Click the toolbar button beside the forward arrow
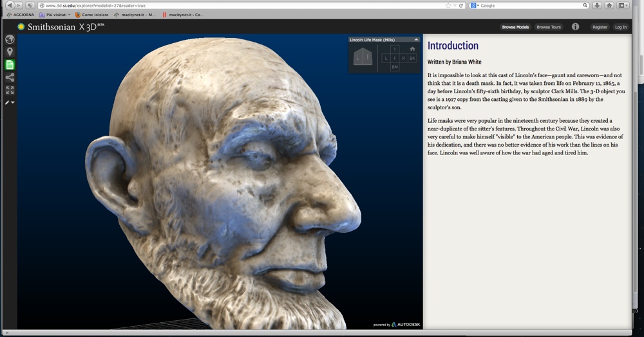644x337 pixels. 30,5
